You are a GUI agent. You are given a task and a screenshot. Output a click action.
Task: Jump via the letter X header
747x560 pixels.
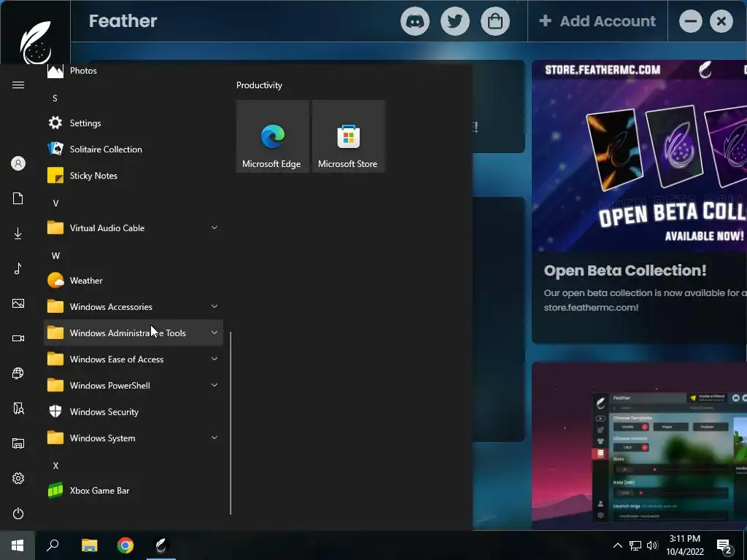click(55, 466)
